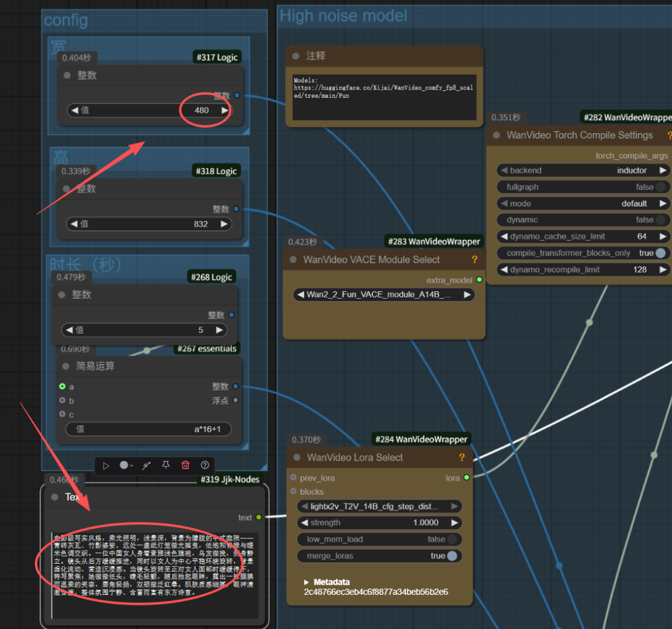The width and height of the screenshot is (672, 629).
Task: Increase dynamo_recompile_limit with the right arrow
Action: (x=663, y=269)
